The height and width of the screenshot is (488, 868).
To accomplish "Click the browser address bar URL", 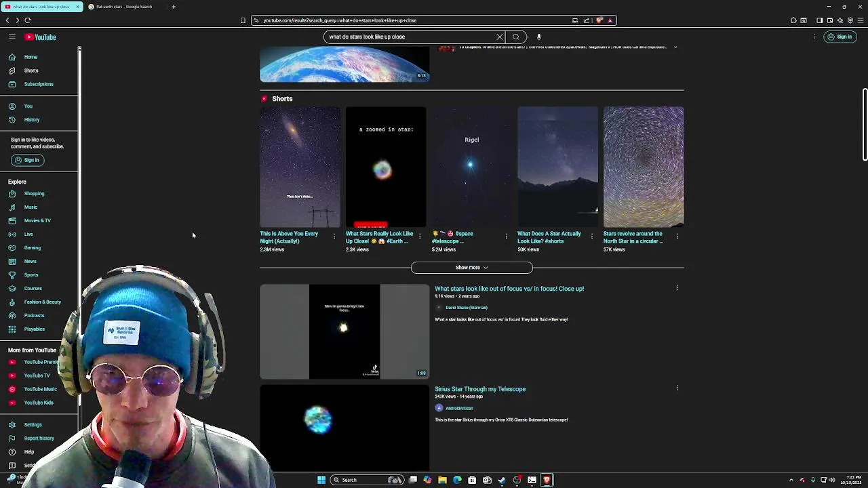I will click(340, 20).
